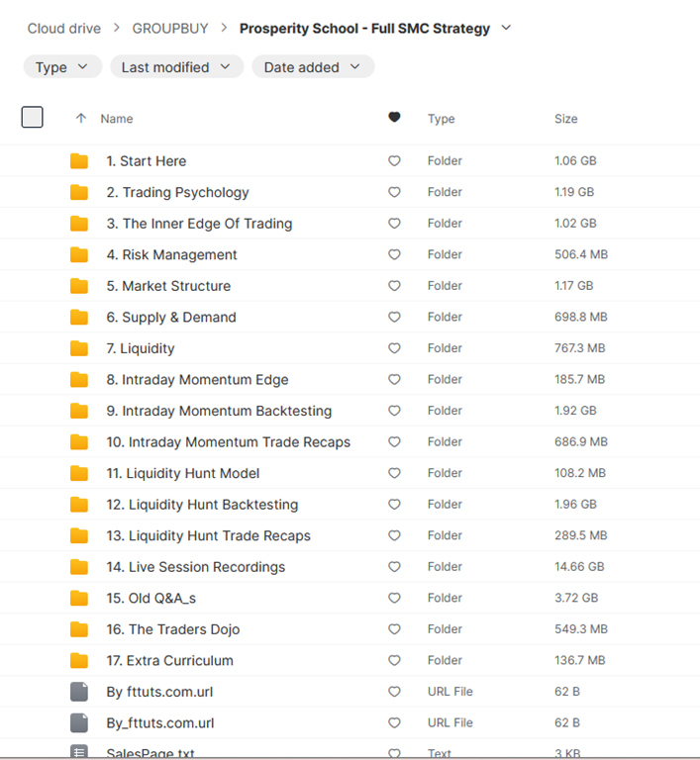The width and height of the screenshot is (700, 760).
Task: Favorite the Start Here folder with heart
Action: click(394, 161)
